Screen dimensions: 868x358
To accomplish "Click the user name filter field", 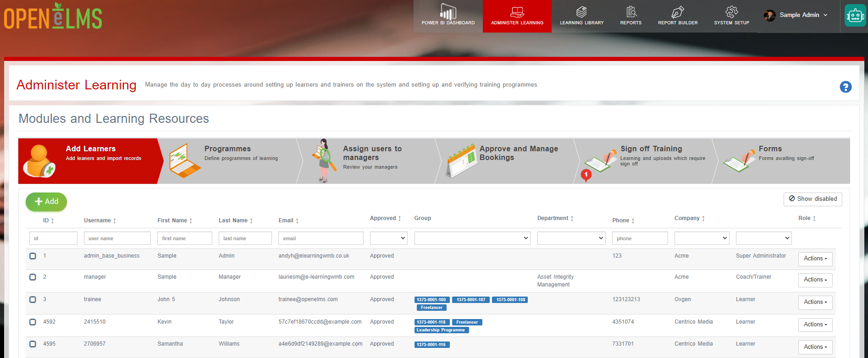I will click(x=117, y=238).
